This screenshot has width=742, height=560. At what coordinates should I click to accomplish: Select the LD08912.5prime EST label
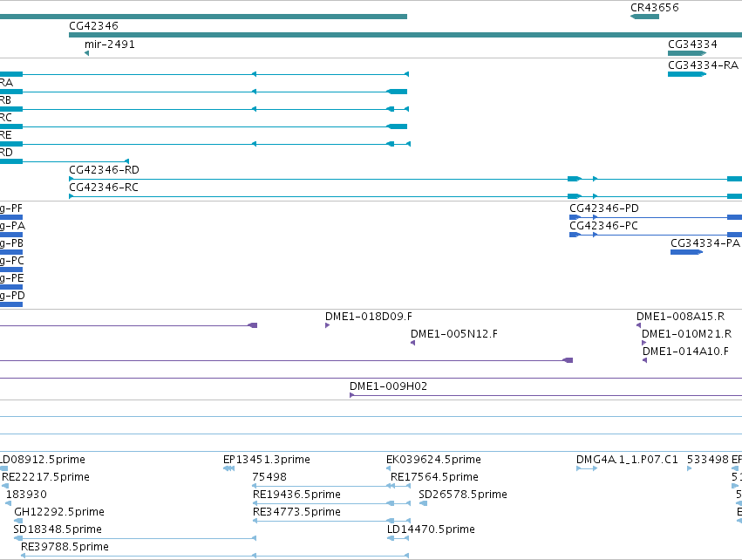coord(43,459)
